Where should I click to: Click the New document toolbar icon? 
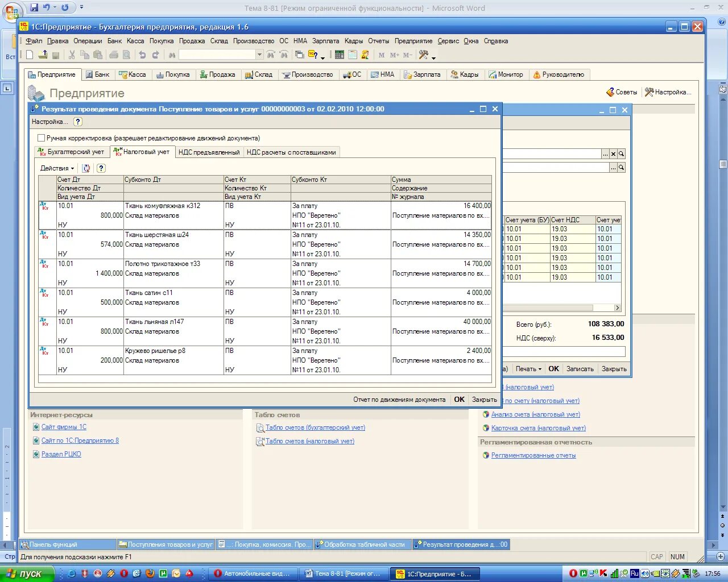pos(30,55)
